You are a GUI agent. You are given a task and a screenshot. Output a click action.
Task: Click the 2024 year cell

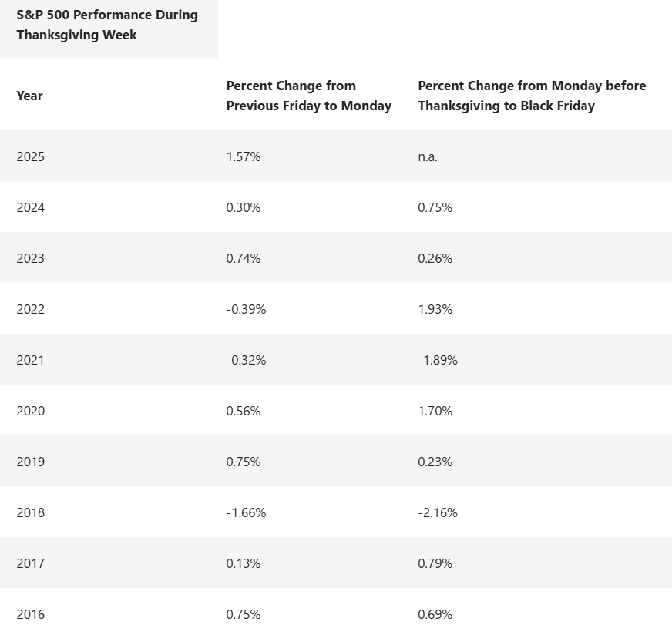tap(31, 207)
